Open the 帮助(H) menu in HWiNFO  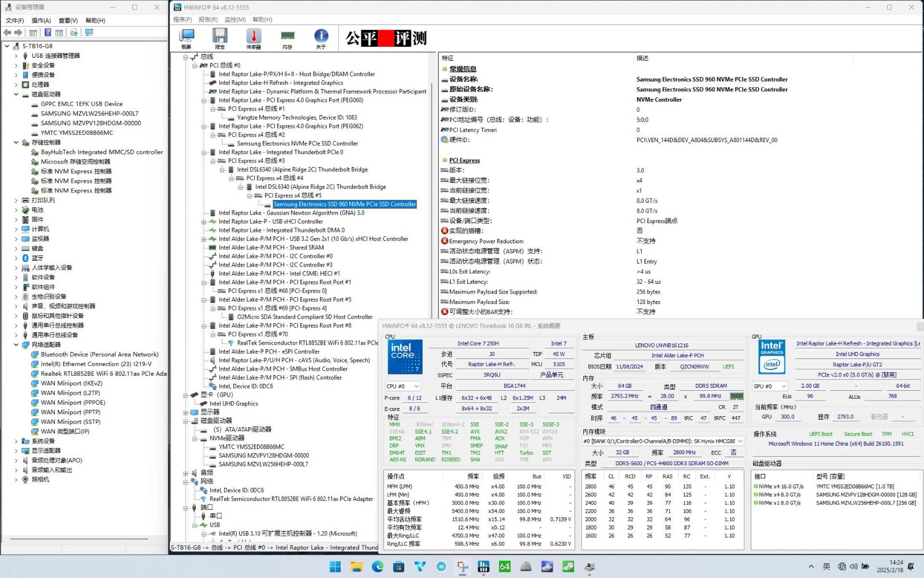click(x=262, y=20)
